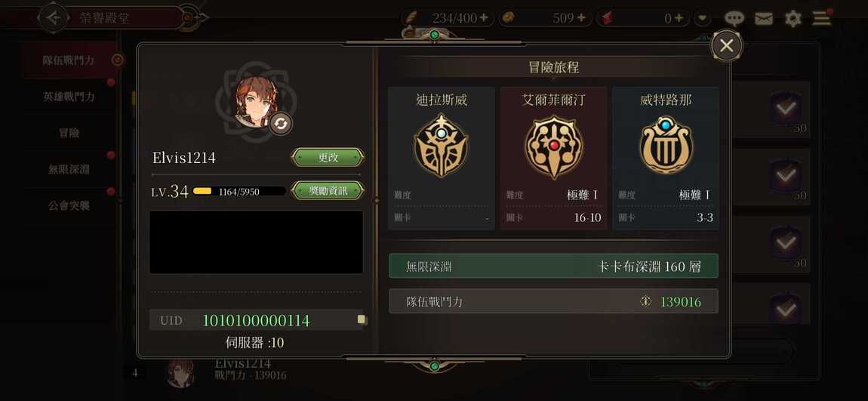
Task: Add stamina with the 234/400 plus
Action: pyautogui.click(x=484, y=18)
